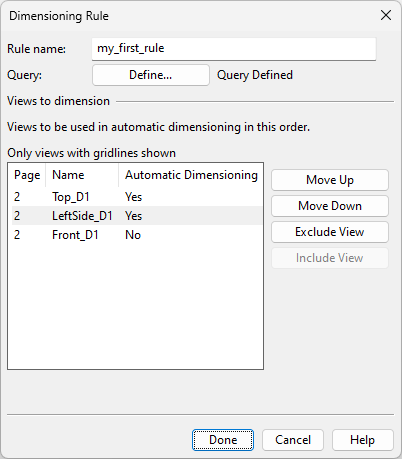This screenshot has height=459, width=402.
Task: Click the Dimensioning Rule title bar
Action: [x=187, y=16]
